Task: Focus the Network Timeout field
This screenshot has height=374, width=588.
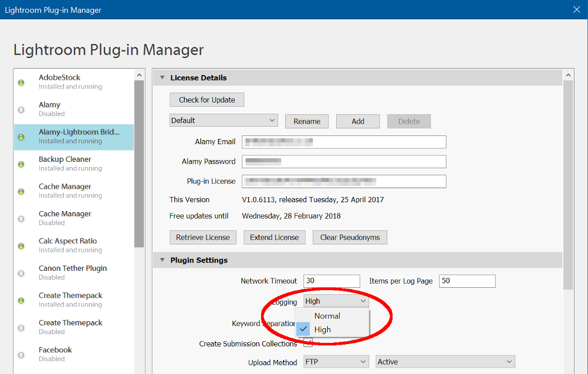Action: [x=332, y=281]
